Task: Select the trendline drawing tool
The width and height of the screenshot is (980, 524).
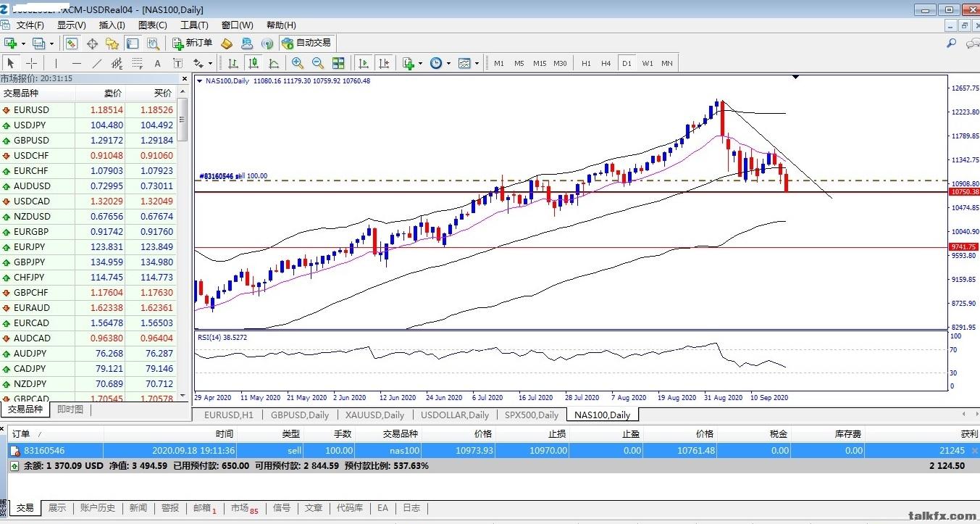Action: (96, 63)
